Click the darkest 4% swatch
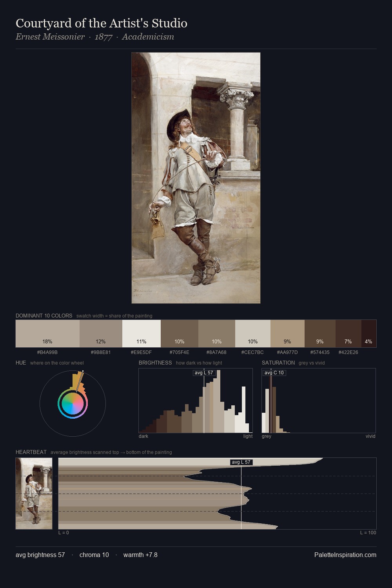 (x=369, y=334)
